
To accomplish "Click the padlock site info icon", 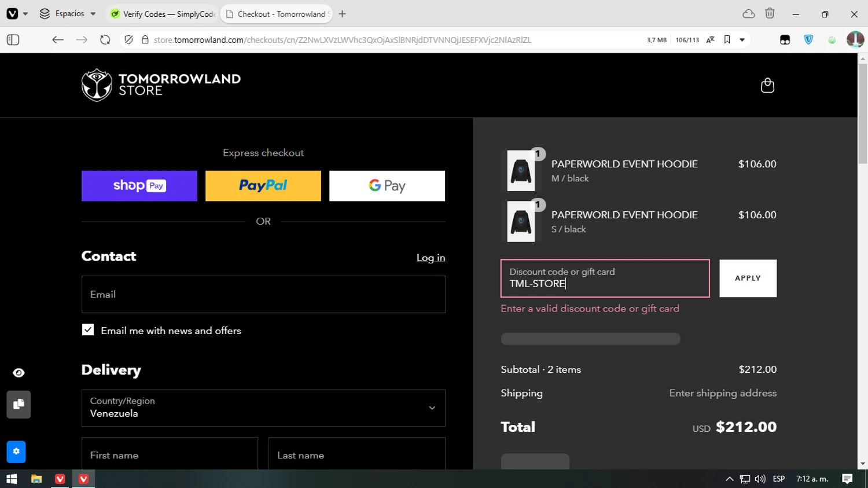I will point(145,40).
